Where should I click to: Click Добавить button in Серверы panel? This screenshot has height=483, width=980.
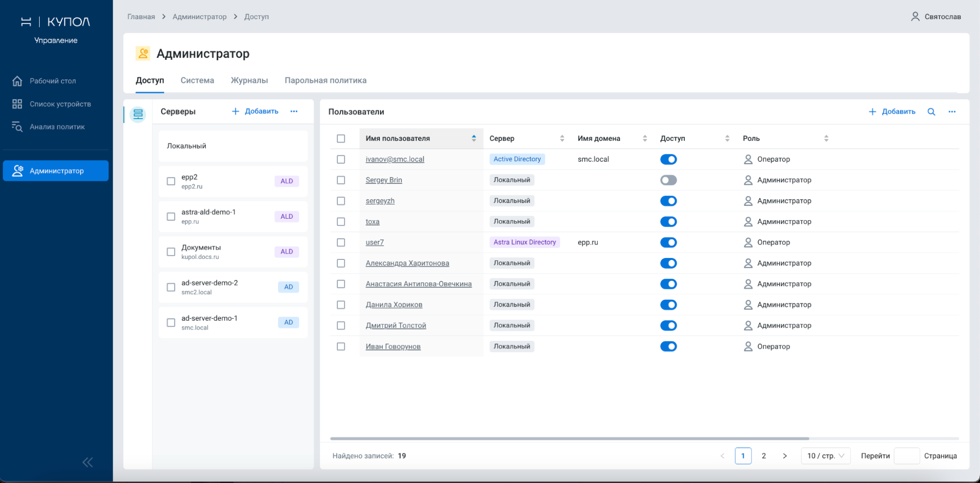click(x=255, y=111)
